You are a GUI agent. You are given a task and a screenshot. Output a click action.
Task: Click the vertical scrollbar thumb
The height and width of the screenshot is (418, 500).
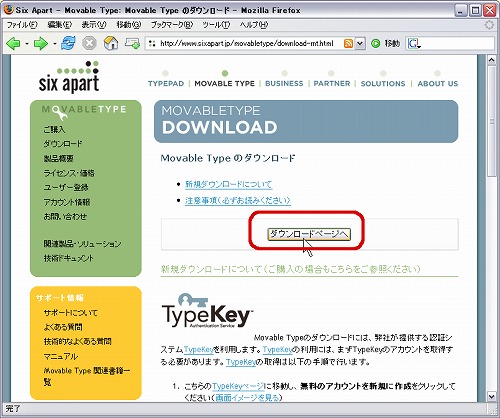point(492,121)
